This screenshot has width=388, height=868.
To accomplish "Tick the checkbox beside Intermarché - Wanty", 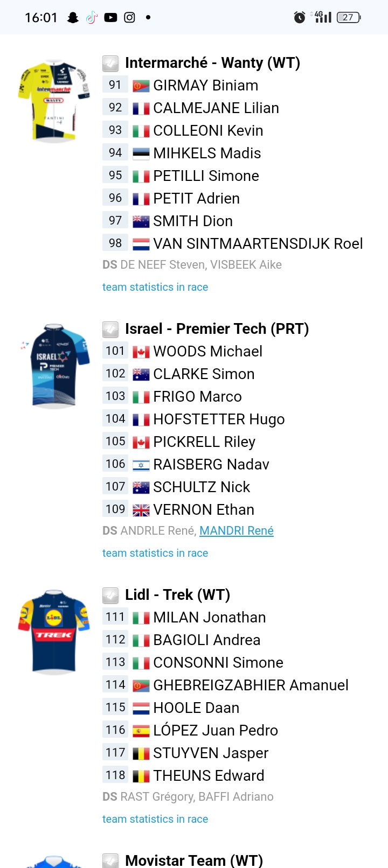I will coord(110,64).
